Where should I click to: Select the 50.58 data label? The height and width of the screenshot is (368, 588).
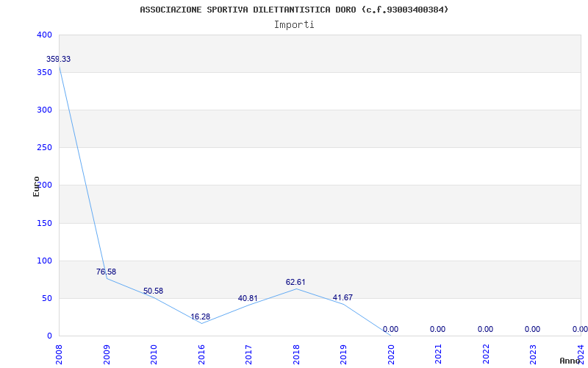point(153,291)
